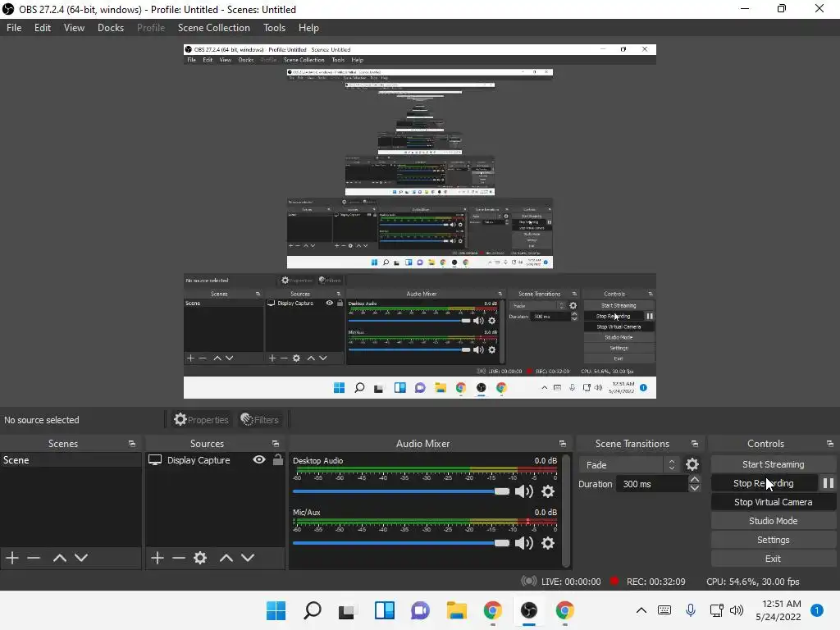Click Stop Virtual Camera button
The height and width of the screenshot is (630, 840).
tap(773, 502)
